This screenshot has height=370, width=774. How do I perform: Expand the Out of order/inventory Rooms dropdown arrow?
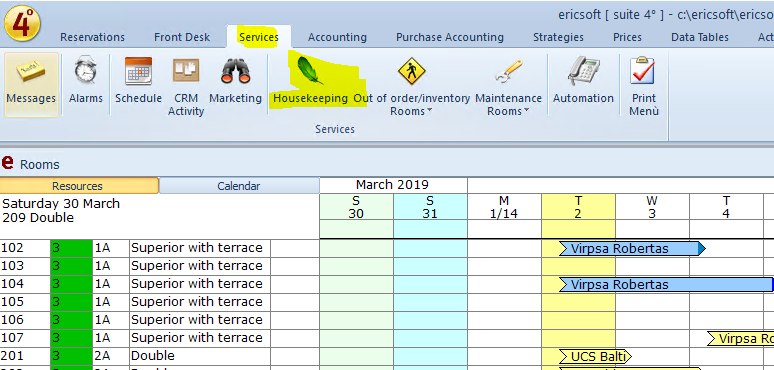tap(429, 111)
